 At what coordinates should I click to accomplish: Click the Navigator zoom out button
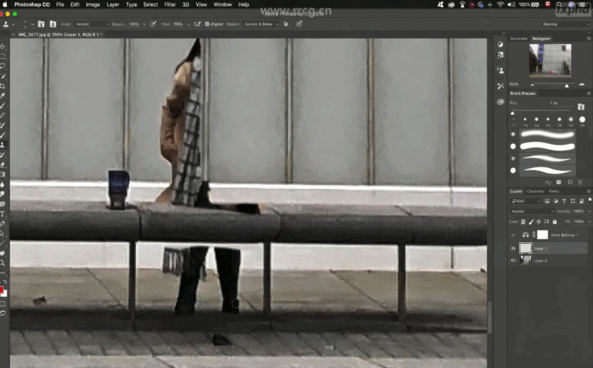click(x=532, y=84)
